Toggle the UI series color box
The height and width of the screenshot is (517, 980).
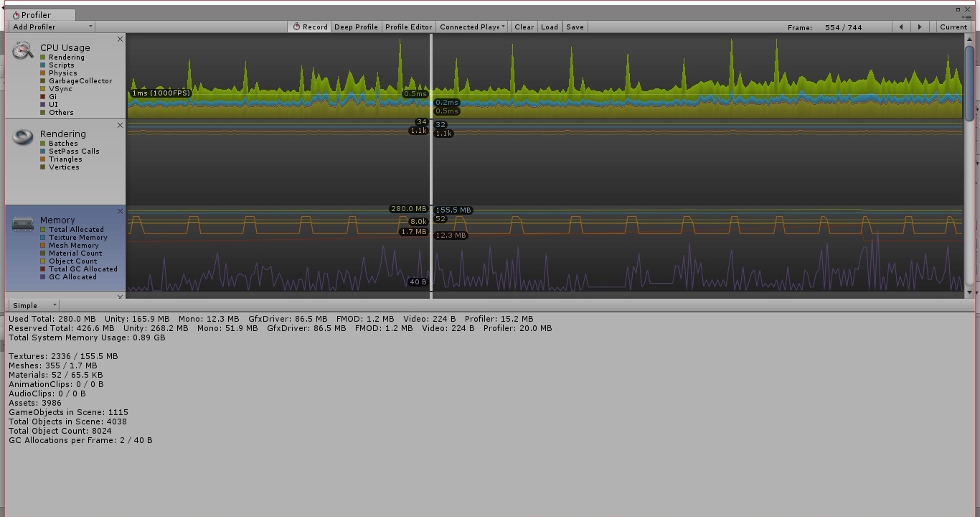point(43,105)
